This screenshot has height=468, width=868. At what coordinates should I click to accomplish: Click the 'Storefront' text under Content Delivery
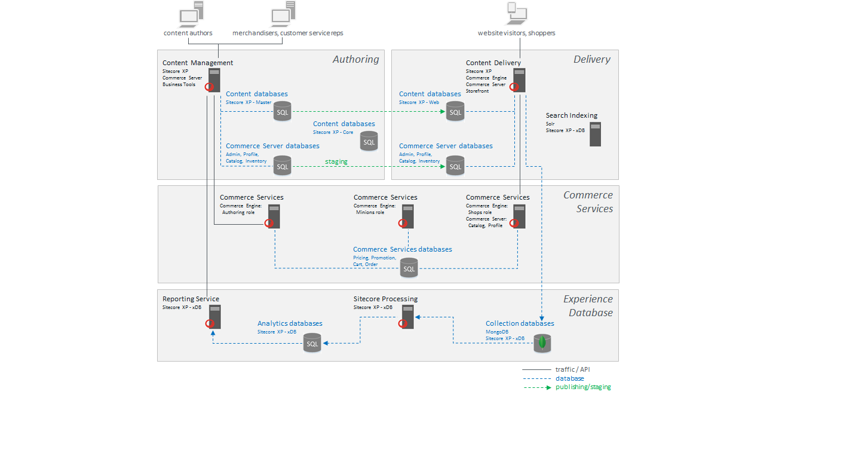477,91
